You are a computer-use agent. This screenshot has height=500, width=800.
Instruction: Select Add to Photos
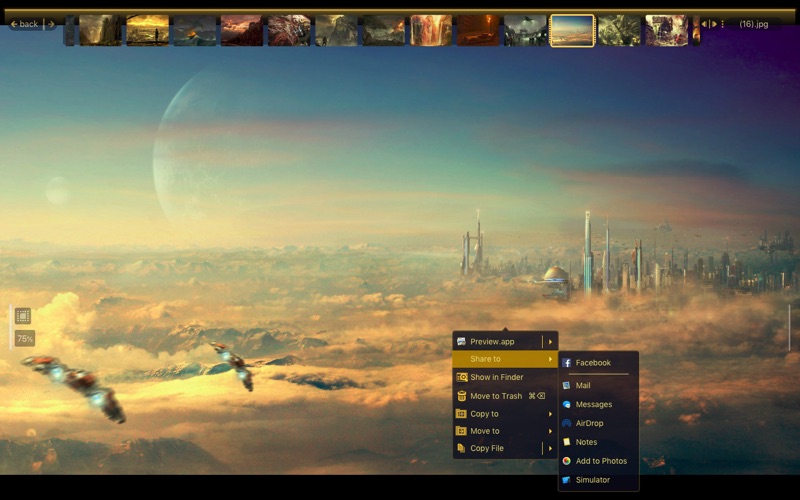click(x=598, y=461)
